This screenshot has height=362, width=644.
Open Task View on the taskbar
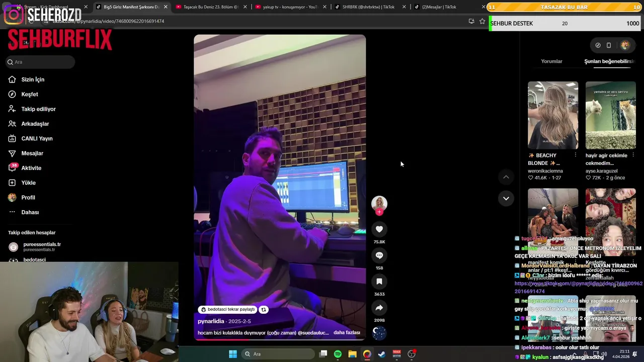tap(324, 354)
